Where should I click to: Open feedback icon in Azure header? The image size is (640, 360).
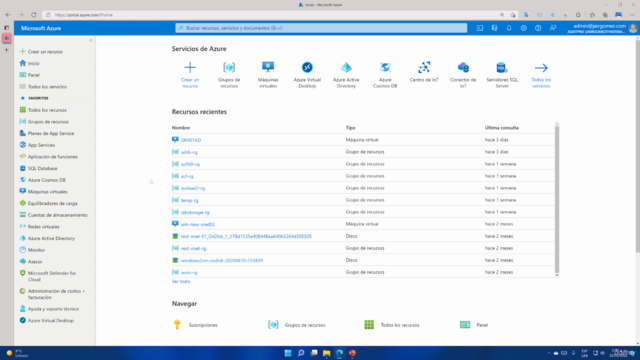point(553,28)
